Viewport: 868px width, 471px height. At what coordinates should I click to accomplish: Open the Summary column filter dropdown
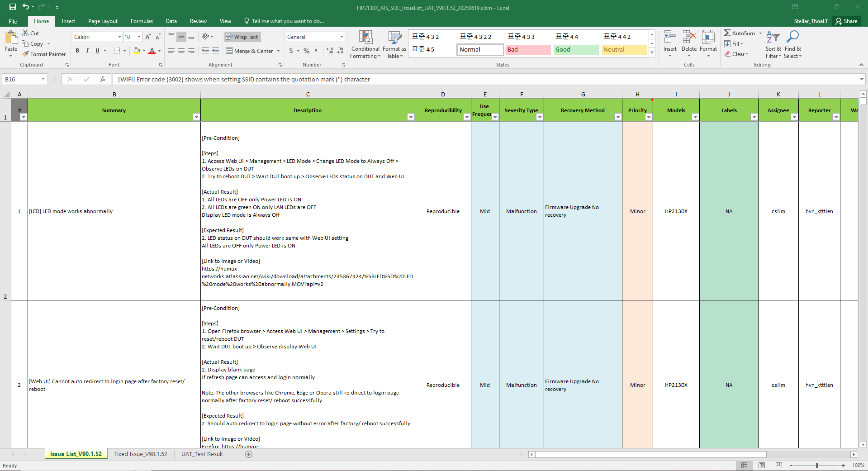pyautogui.click(x=196, y=117)
